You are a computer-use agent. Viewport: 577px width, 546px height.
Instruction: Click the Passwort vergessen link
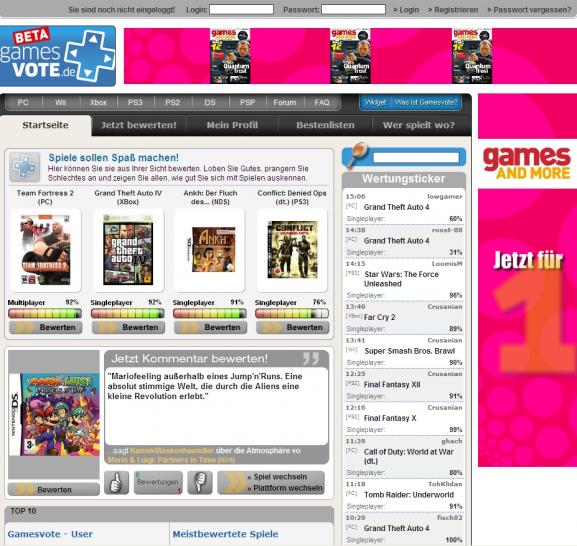coord(529,10)
